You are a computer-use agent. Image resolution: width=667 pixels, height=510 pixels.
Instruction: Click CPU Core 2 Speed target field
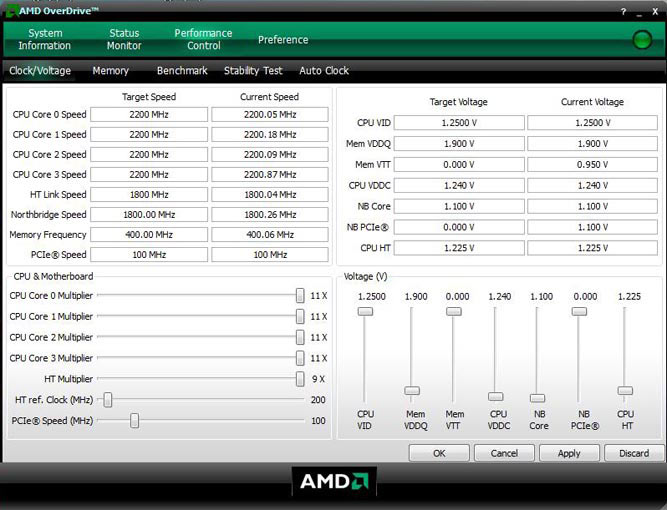click(149, 154)
